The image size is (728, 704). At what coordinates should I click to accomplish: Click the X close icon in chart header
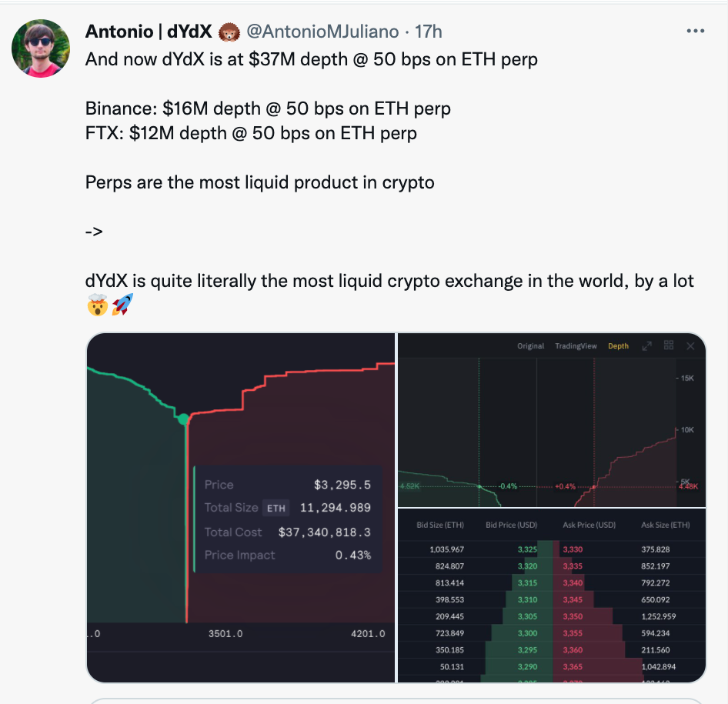[690, 345]
